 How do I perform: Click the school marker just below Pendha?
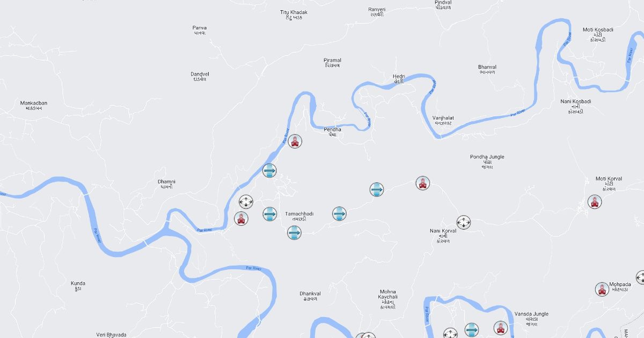tap(295, 141)
